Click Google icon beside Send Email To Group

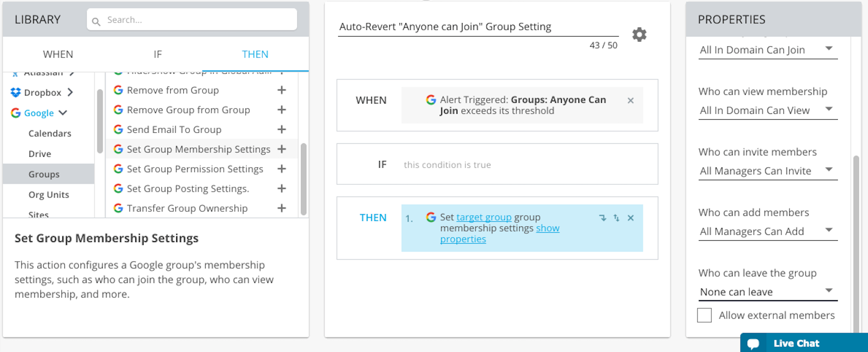pyautogui.click(x=118, y=129)
